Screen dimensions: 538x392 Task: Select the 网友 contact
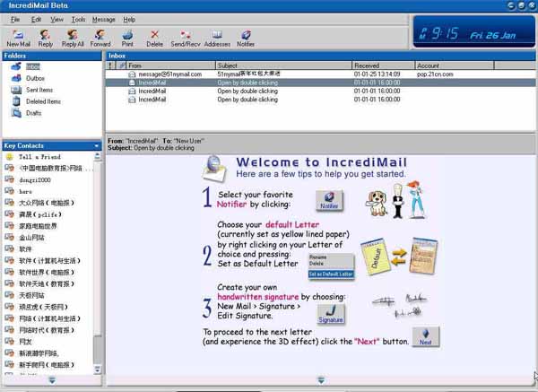click(25, 342)
